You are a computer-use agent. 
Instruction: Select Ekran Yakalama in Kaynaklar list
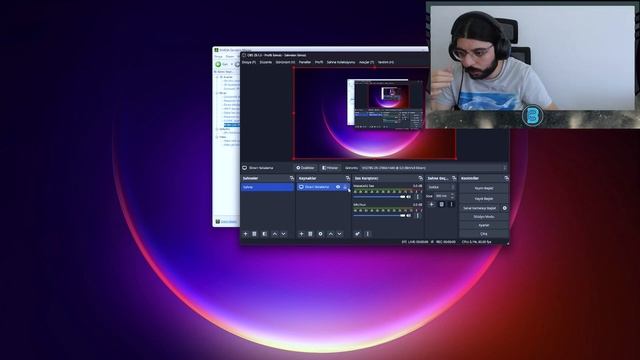[316, 187]
